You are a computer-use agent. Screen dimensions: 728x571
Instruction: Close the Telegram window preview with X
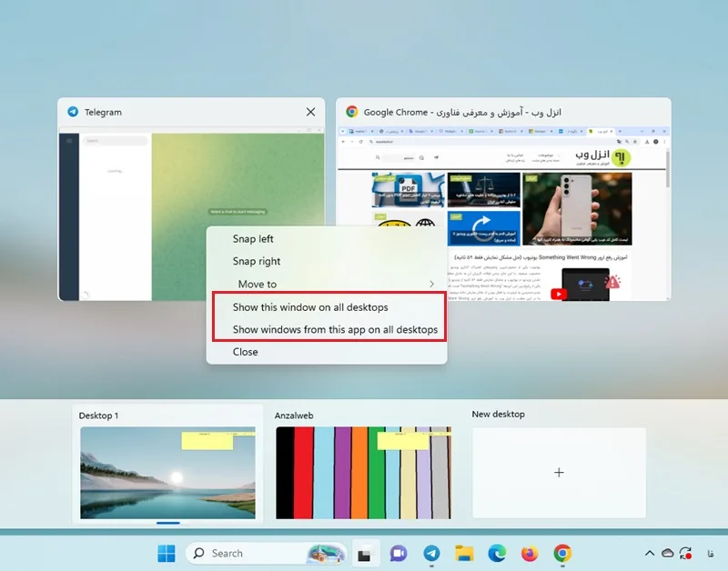tap(310, 112)
